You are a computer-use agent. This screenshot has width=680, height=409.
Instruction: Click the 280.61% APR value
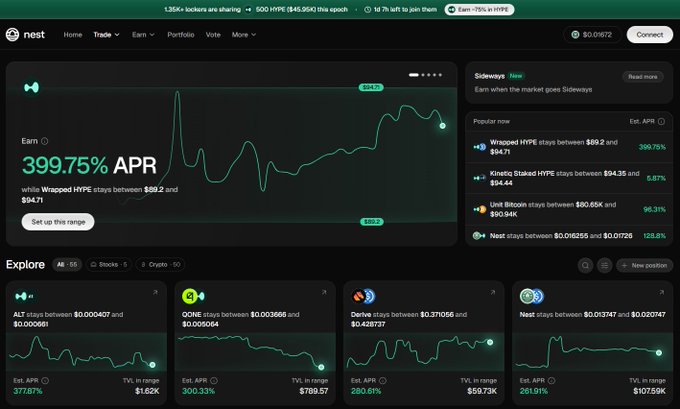click(366, 391)
